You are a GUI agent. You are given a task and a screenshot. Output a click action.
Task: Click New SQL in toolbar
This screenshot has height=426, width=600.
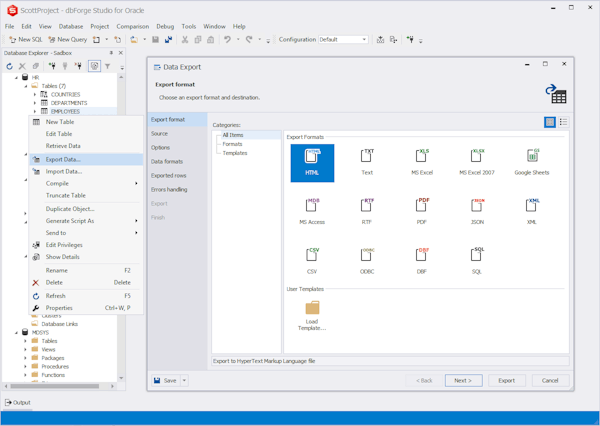click(26, 39)
